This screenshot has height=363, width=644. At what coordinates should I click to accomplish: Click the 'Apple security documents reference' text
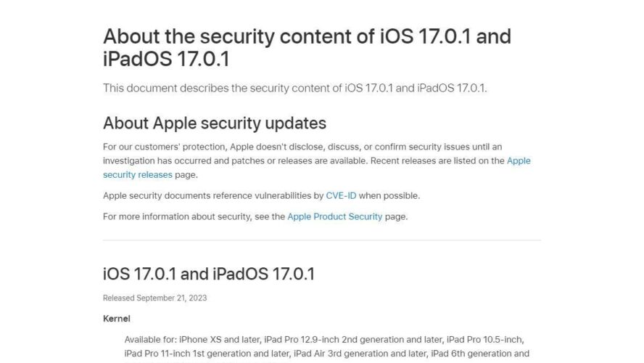click(x=213, y=196)
